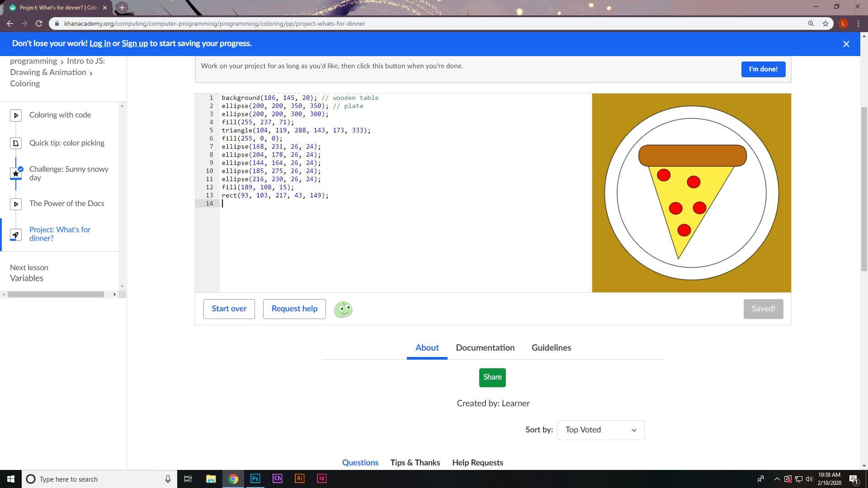868x488 pixels.
Task: Open the Guidelines tab
Action: coord(551,347)
